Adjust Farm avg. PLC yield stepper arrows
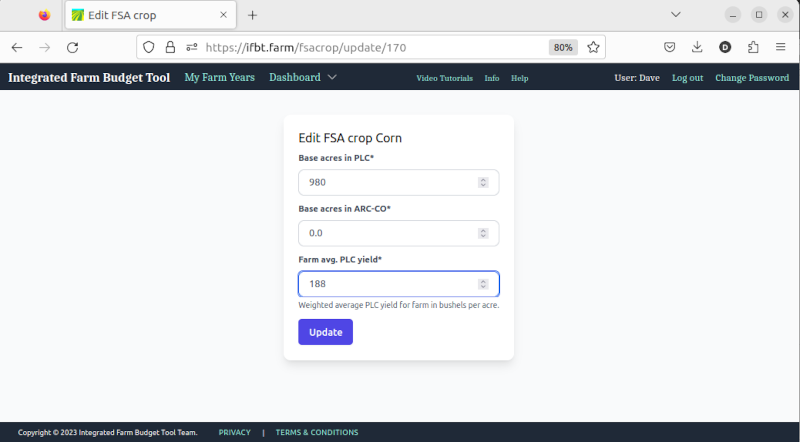 (x=483, y=284)
